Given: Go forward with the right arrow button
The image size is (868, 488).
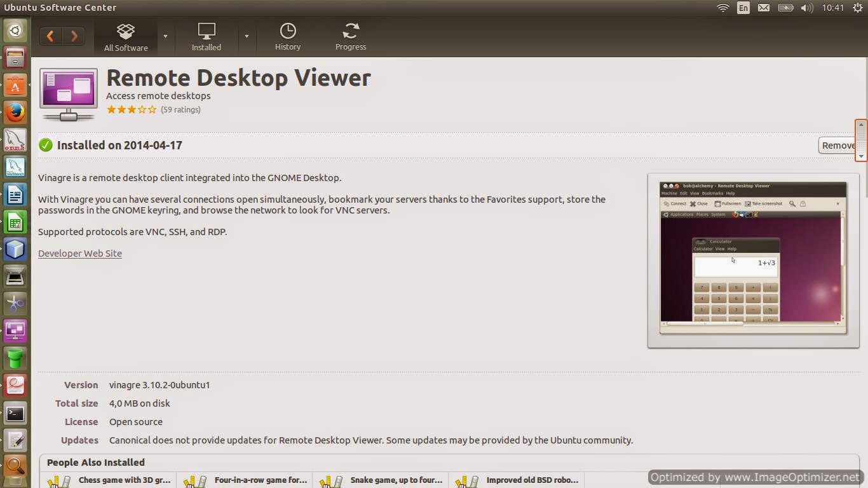Looking at the screenshot, I should click(x=74, y=36).
